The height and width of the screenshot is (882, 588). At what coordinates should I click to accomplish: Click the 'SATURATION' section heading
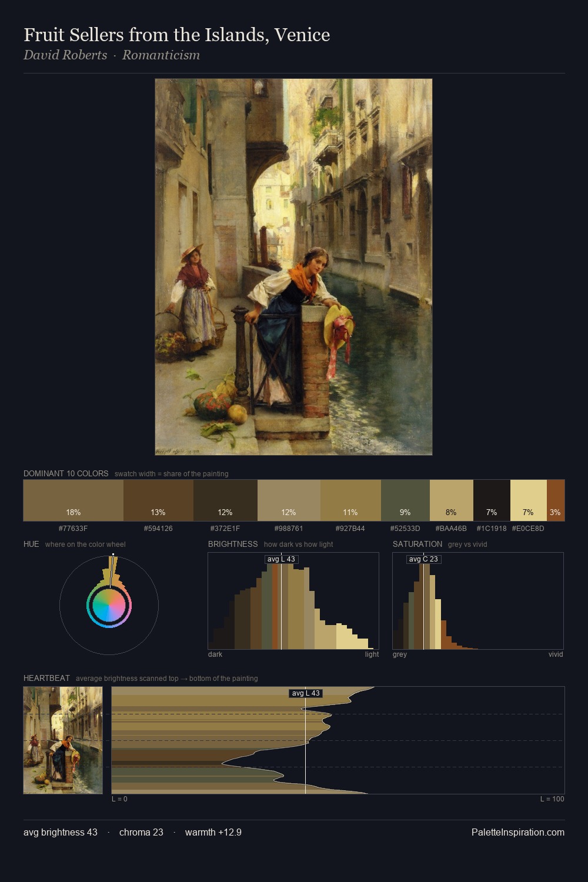pos(417,544)
